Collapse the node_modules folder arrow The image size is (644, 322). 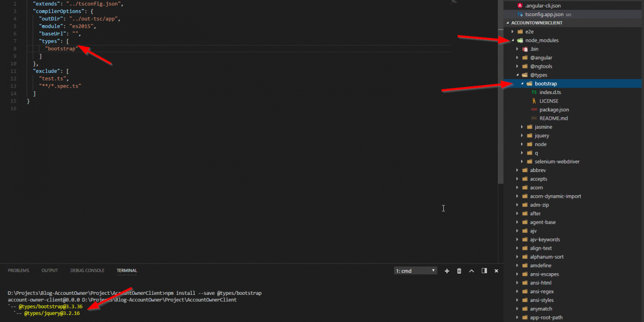pyautogui.click(x=513, y=40)
